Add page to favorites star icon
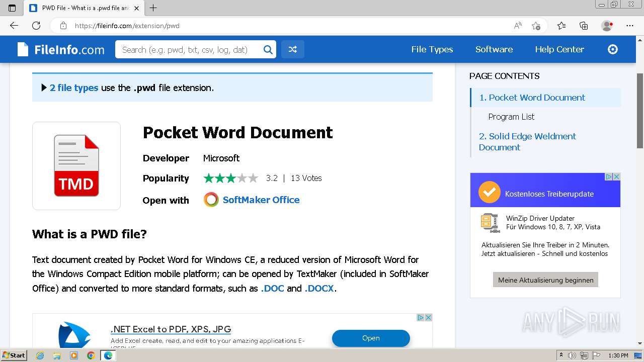644x362 pixels. pyautogui.click(x=536, y=26)
